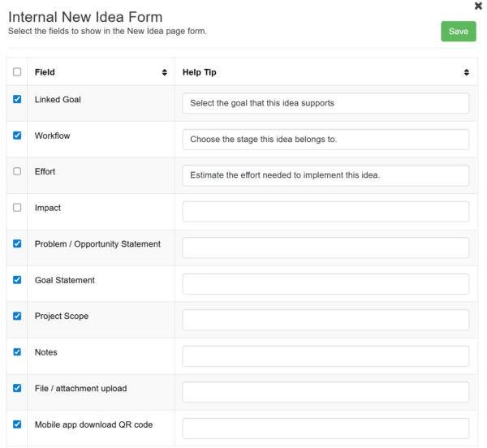Click the Effort help tip input
487x448 pixels.
pos(325,175)
